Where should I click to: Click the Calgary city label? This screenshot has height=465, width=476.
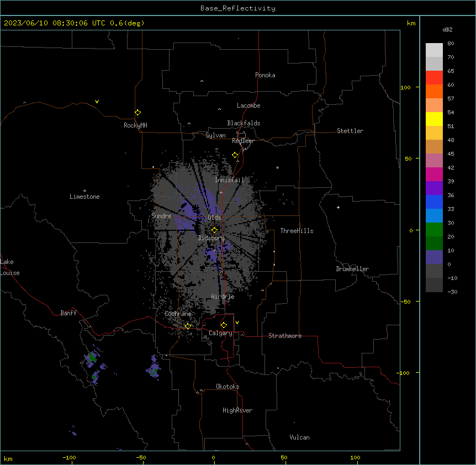pyautogui.click(x=220, y=333)
